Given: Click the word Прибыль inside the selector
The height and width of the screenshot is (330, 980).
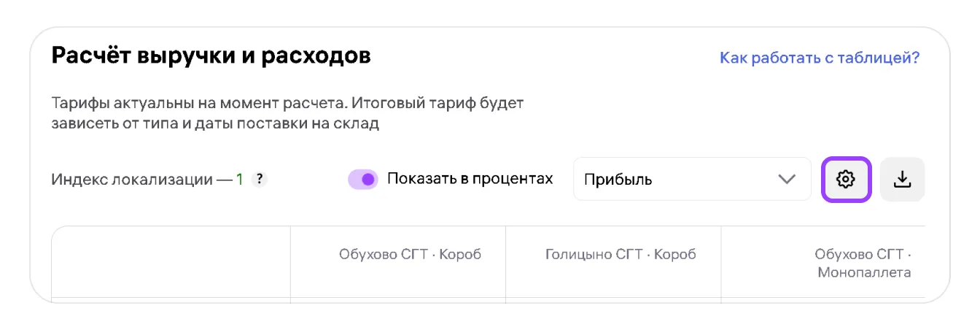Looking at the screenshot, I should [x=618, y=179].
